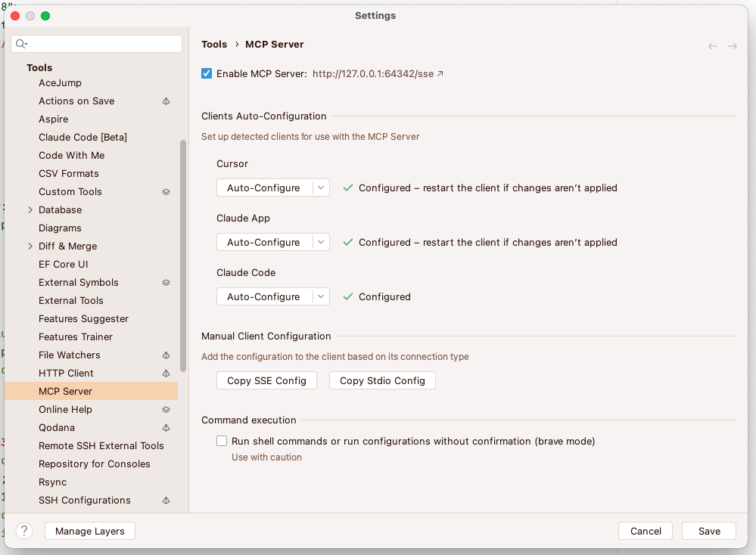Open the Claude Code Auto-Configure dropdown arrow
The image size is (756, 555).
[321, 296]
